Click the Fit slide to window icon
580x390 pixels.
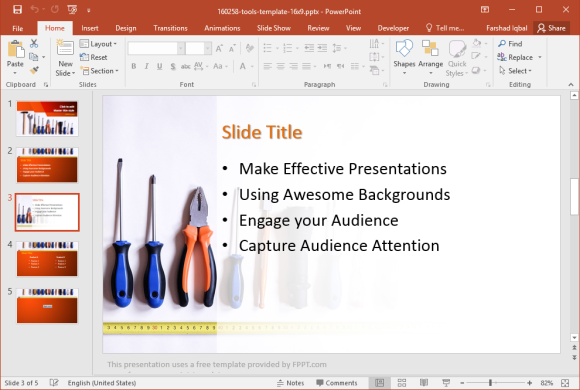pos(565,383)
